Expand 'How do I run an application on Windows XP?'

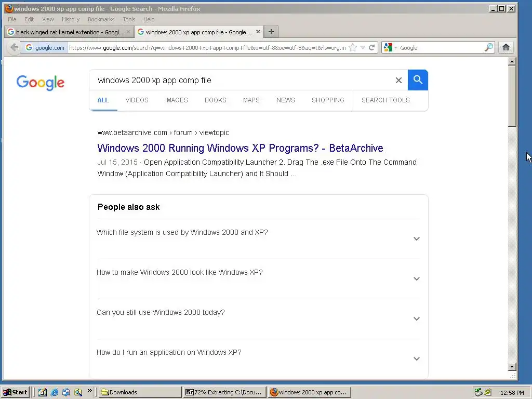point(259,358)
